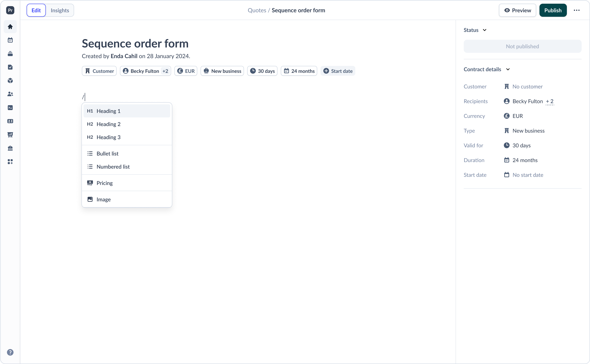Viewport: 590px width, 364px height.
Task: Click the Preview button
Action: (517, 10)
